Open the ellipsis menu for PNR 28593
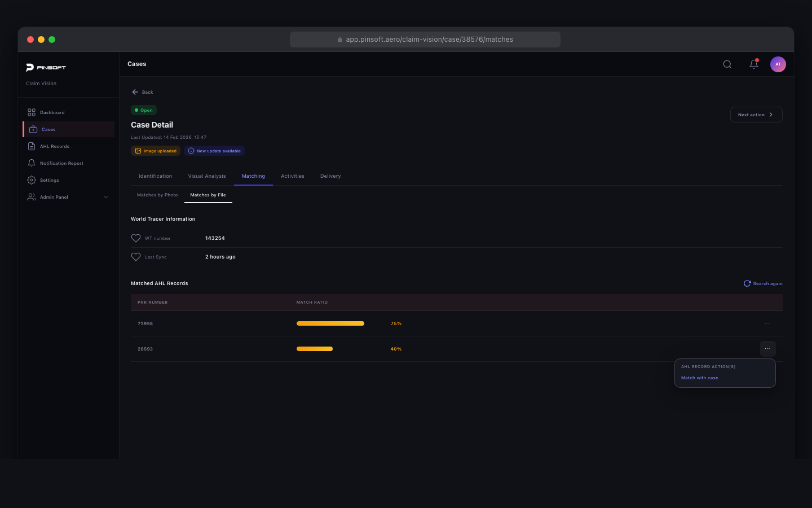 point(767,348)
